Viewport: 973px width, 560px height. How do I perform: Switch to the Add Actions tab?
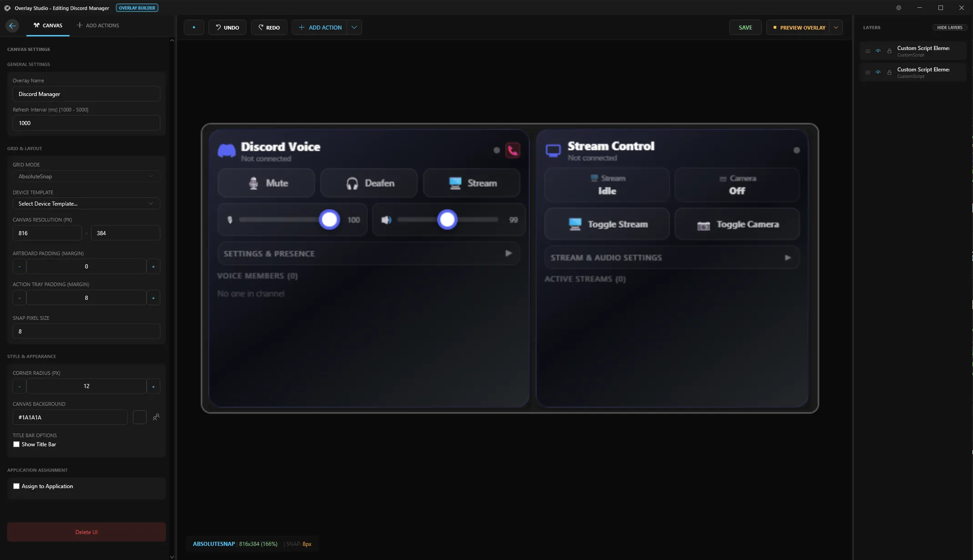click(x=98, y=25)
